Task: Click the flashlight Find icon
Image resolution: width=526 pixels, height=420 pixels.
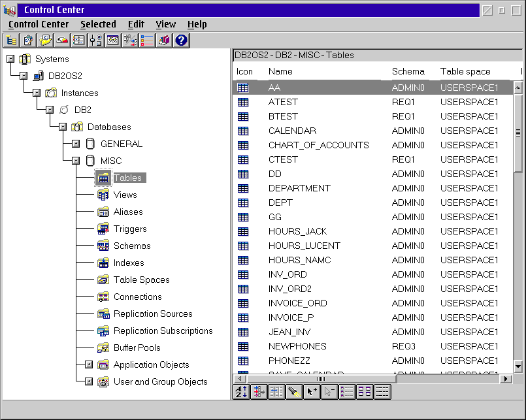Action: tap(294, 391)
